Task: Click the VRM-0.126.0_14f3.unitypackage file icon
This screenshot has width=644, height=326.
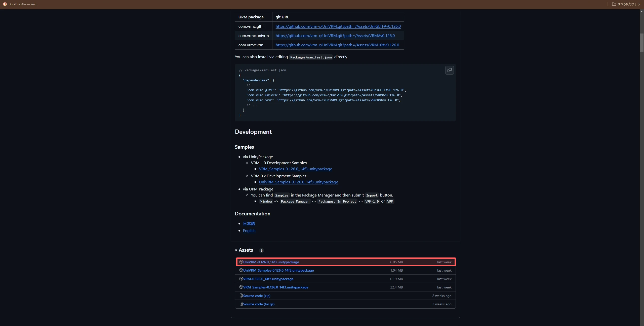Action: pyautogui.click(x=241, y=279)
